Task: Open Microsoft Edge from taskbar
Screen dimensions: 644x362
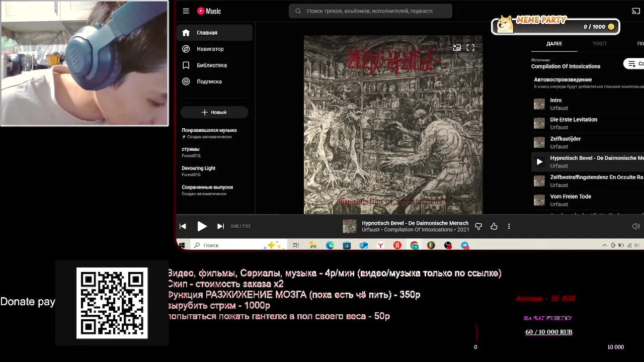Action: [330, 245]
